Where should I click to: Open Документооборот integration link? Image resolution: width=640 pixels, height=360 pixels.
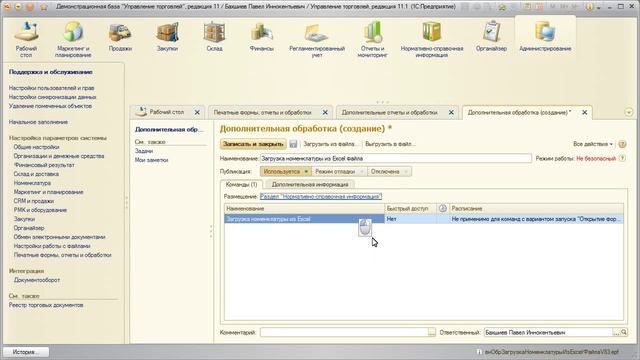click(x=37, y=280)
